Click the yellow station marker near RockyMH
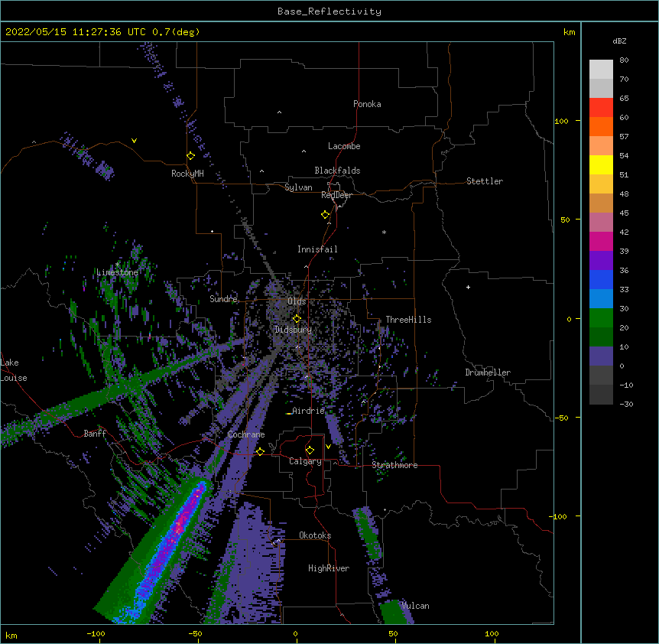The height and width of the screenshot is (644, 659). [191, 155]
